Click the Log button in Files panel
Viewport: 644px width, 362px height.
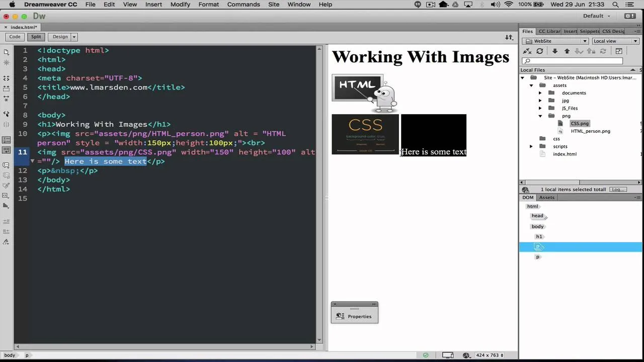coord(617,190)
